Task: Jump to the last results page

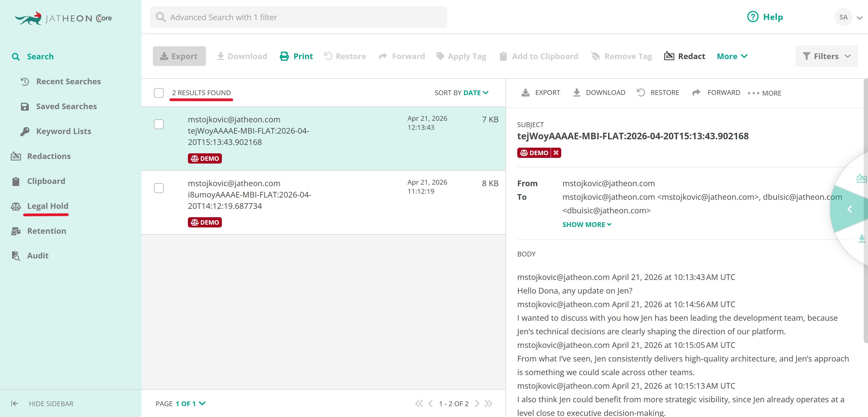Action: [488, 403]
